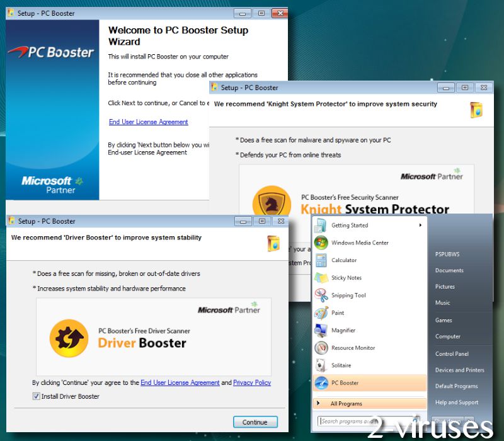
Task: Open Windows Media Center from the Start menu
Action: [369, 243]
